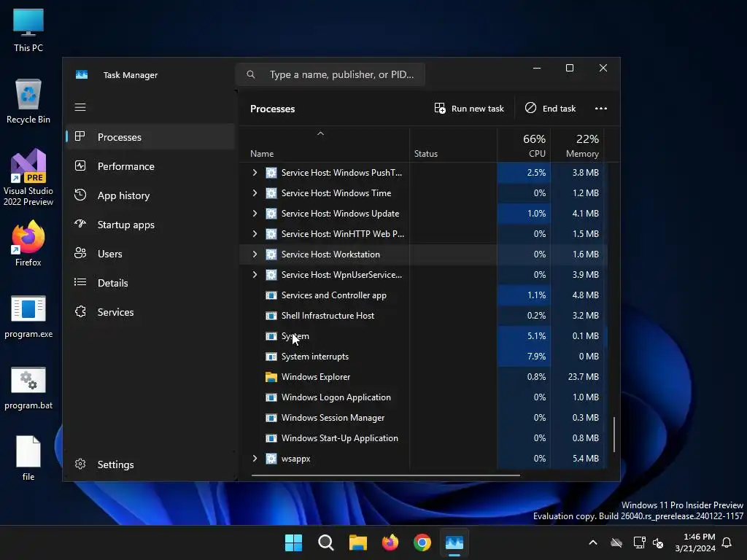Show hidden icons in system tray
The height and width of the screenshot is (560, 747).
point(593,542)
